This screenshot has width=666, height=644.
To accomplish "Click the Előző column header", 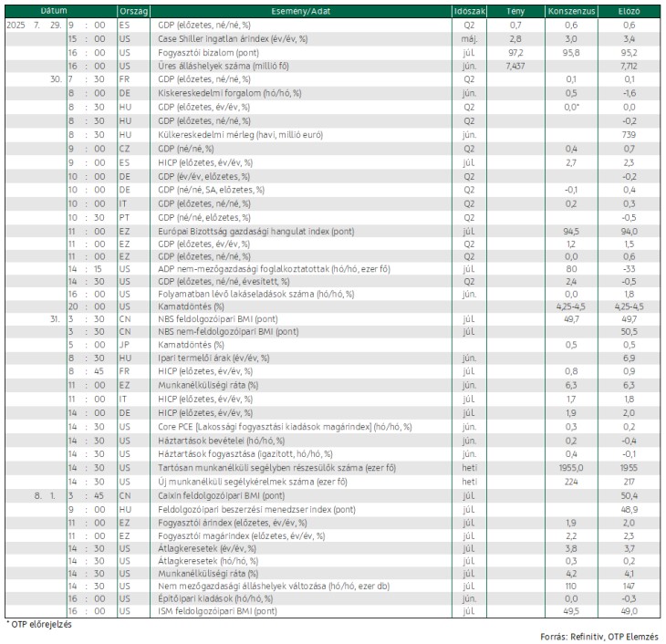I will pyautogui.click(x=629, y=11).
